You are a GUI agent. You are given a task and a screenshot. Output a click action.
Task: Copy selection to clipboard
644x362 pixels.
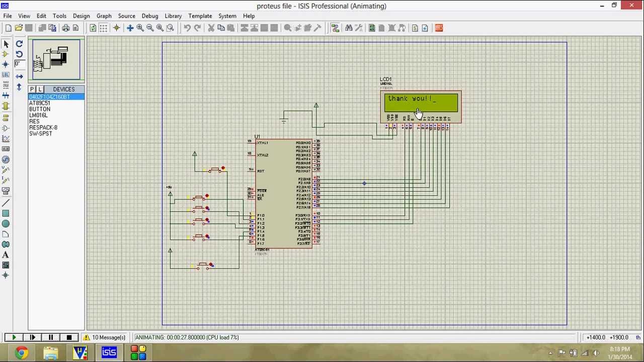pyautogui.click(x=221, y=28)
